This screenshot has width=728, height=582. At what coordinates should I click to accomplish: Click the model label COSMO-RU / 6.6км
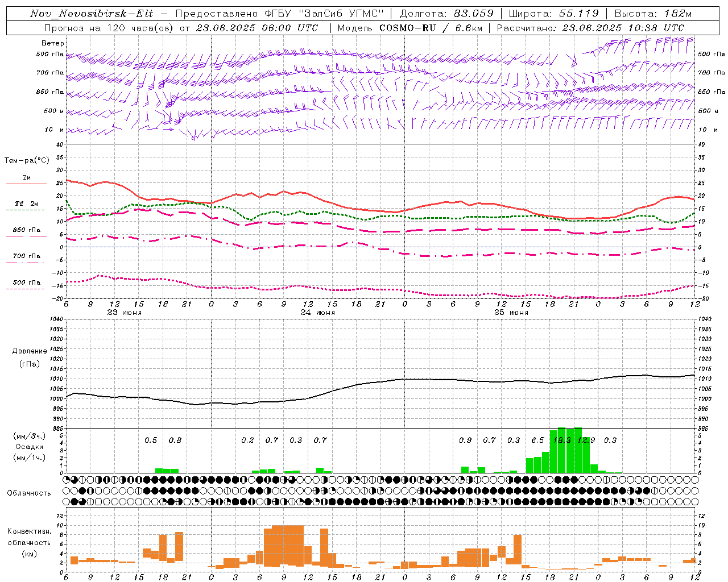[432, 28]
